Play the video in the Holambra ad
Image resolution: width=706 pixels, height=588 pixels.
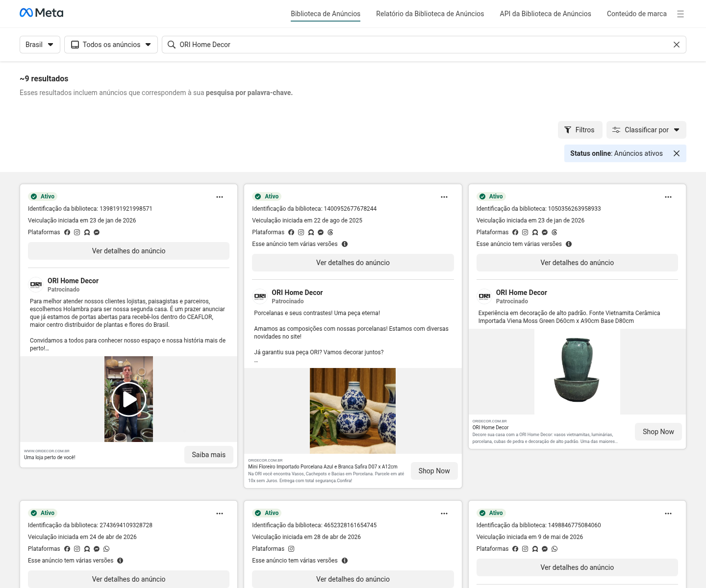tap(128, 399)
